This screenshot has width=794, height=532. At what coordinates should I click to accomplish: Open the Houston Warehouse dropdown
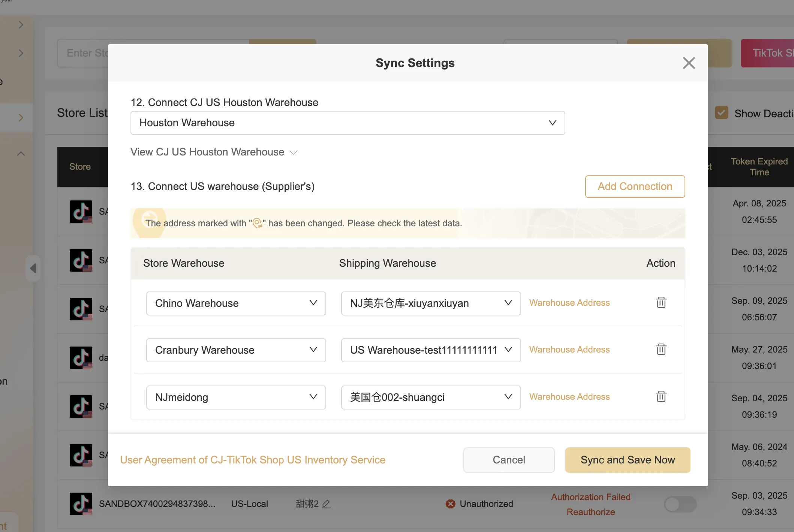(x=348, y=123)
